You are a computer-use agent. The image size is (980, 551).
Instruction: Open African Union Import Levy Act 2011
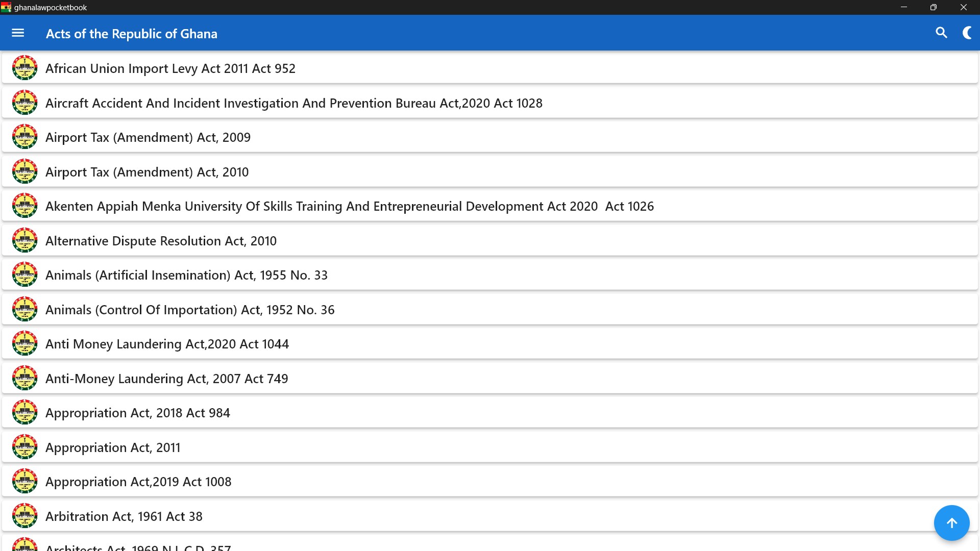(170, 68)
